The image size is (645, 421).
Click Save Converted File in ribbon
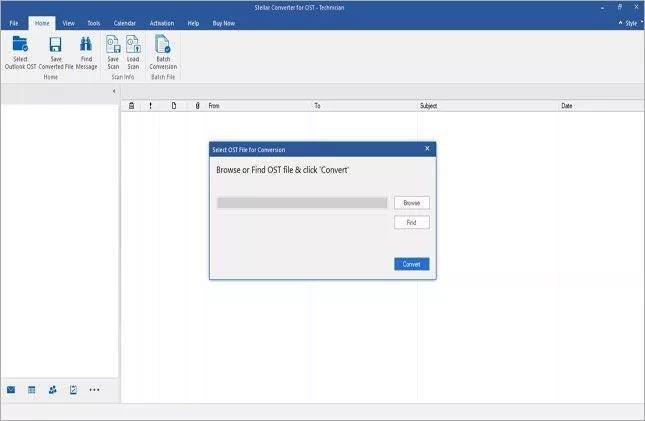point(56,46)
